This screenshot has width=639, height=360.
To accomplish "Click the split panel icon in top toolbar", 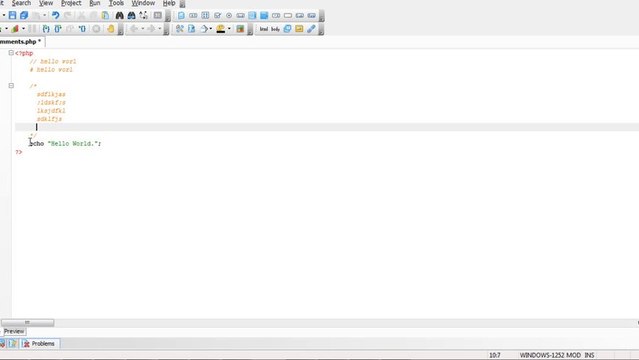I will (158, 15).
